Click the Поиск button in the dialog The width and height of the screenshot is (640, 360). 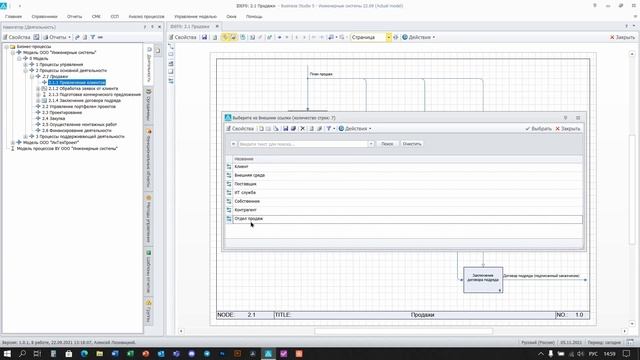pyautogui.click(x=387, y=144)
